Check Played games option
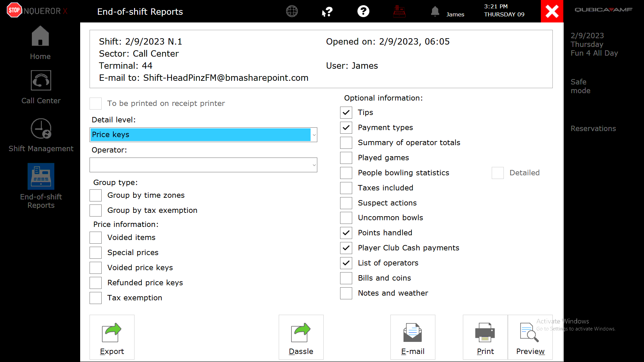Viewport: 644px width, 362px height. click(x=346, y=158)
